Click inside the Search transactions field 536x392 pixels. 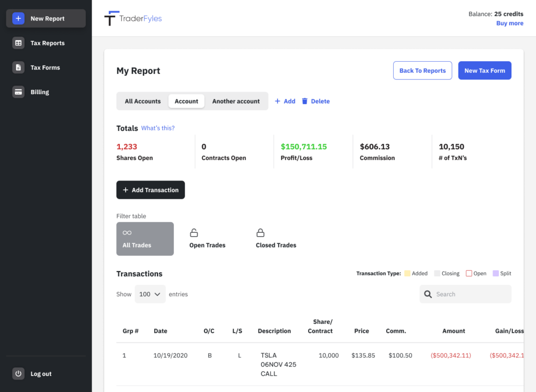(x=466, y=294)
